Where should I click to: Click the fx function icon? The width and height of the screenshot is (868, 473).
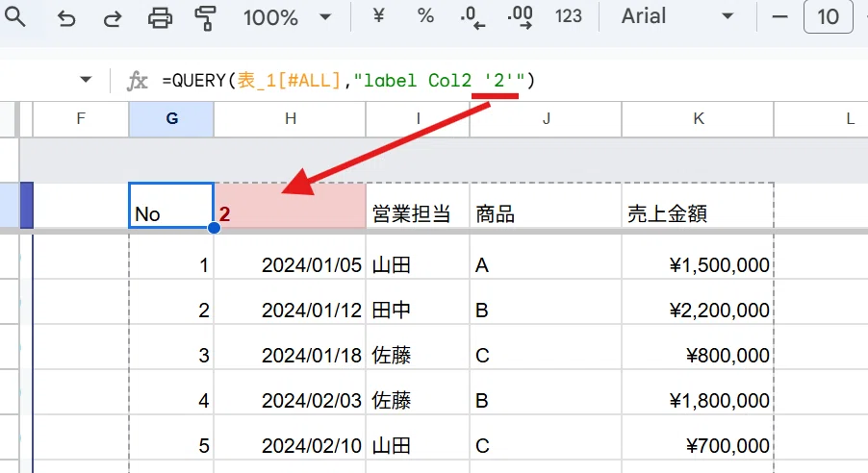click(x=137, y=81)
